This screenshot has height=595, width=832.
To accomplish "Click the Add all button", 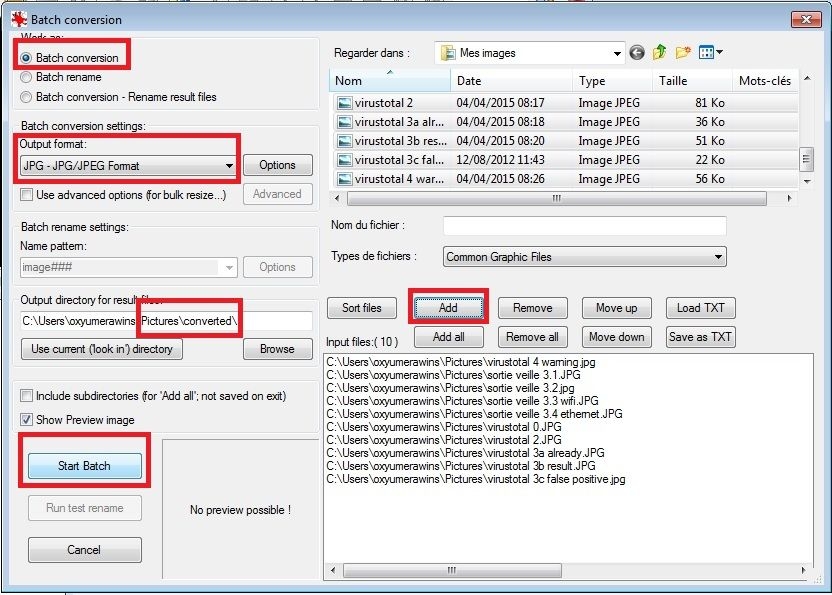I will click(x=448, y=337).
